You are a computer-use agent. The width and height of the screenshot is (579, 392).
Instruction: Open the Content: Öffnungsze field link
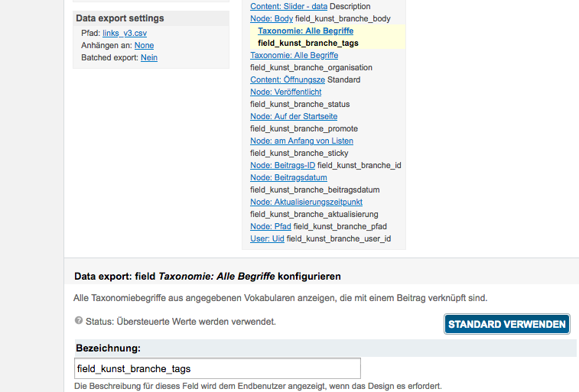click(287, 79)
